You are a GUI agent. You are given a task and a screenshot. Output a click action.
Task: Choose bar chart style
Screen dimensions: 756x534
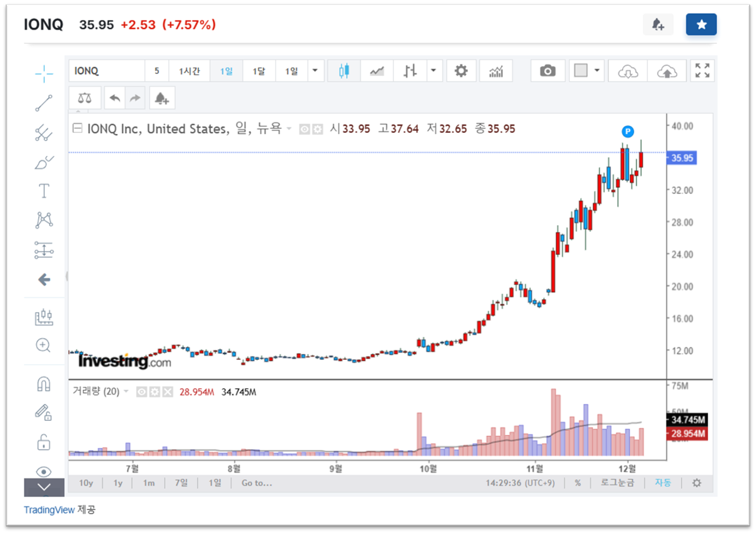point(410,71)
